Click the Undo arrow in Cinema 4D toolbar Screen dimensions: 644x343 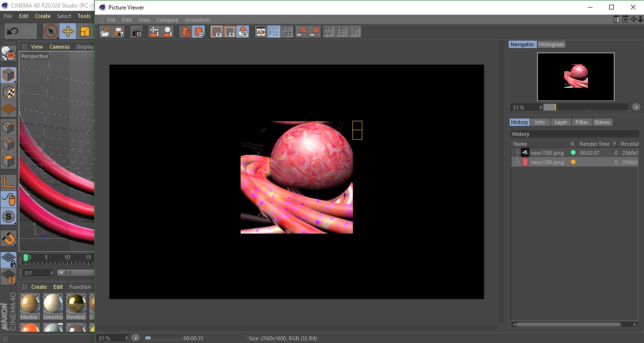coord(12,32)
